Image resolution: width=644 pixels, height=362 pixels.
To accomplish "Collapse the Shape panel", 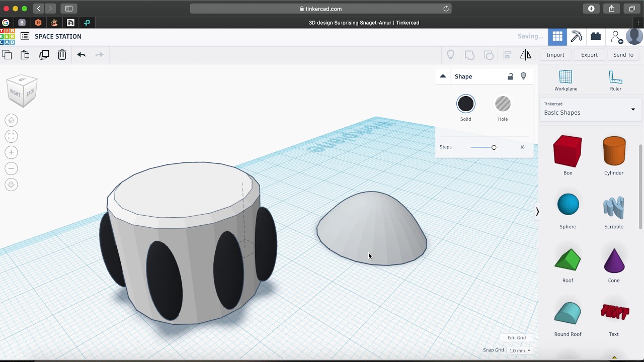I will pos(443,76).
